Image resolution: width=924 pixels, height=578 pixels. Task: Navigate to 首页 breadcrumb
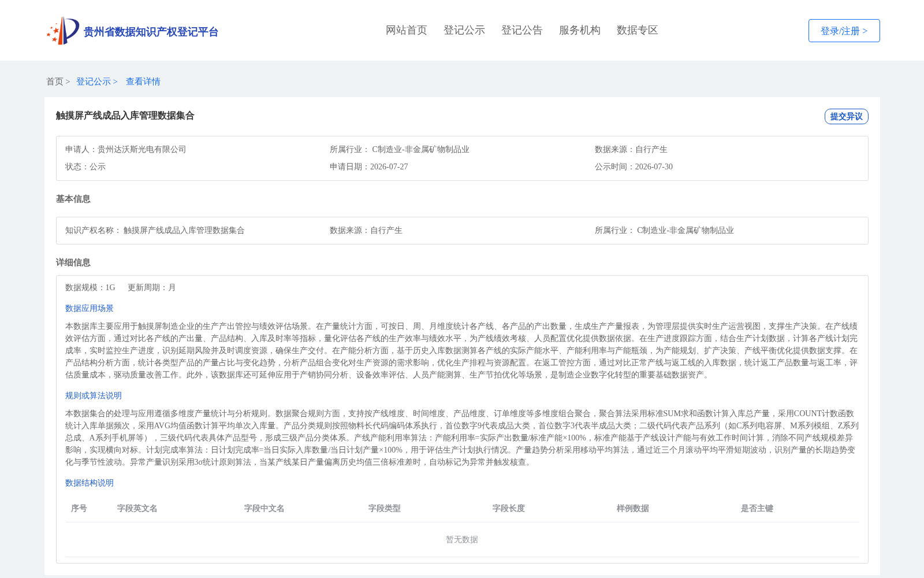55,81
